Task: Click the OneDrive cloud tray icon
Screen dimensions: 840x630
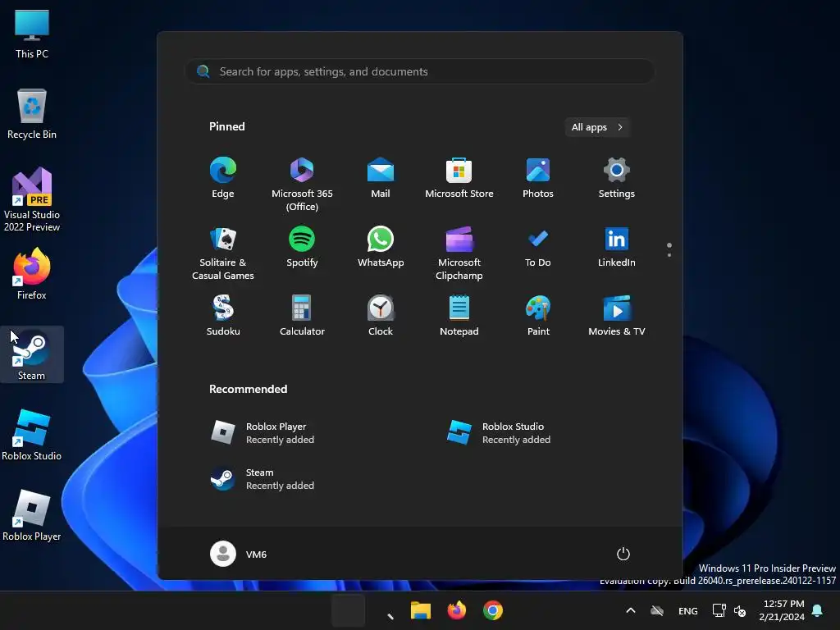Action: pyautogui.click(x=657, y=610)
